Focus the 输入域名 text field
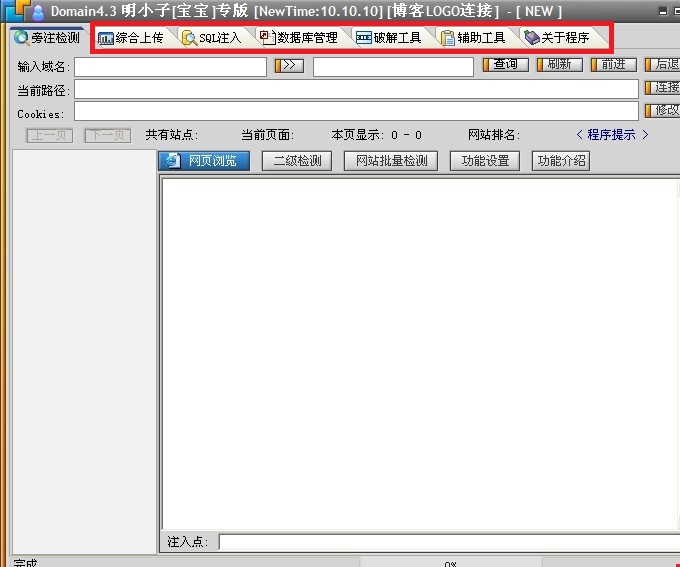 click(170, 67)
